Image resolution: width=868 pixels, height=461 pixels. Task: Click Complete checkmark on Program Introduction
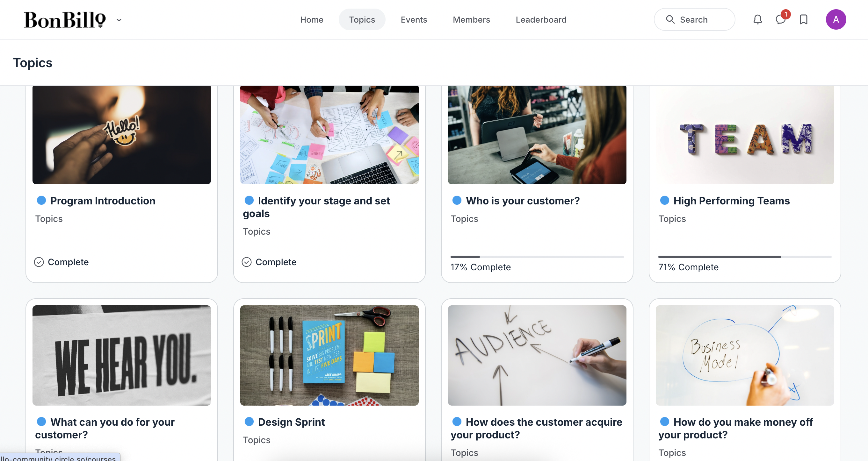pos(39,262)
